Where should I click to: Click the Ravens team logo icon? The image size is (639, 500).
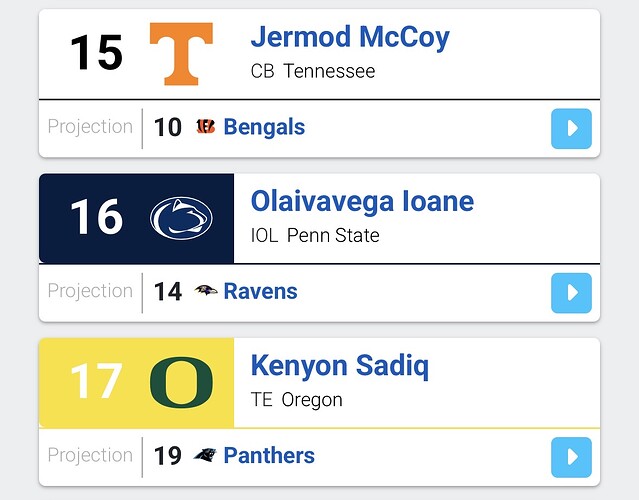tap(206, 291)
